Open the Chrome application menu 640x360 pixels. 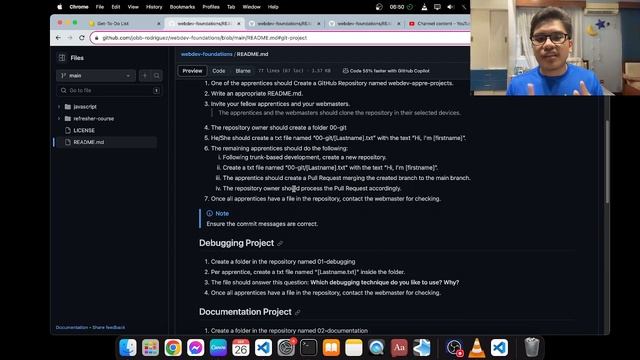(x=79, y=7)
